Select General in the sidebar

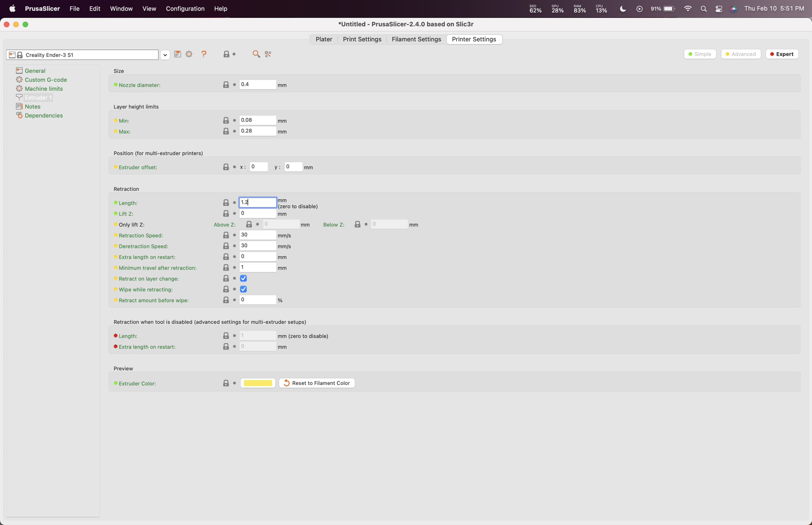(35, 71)
